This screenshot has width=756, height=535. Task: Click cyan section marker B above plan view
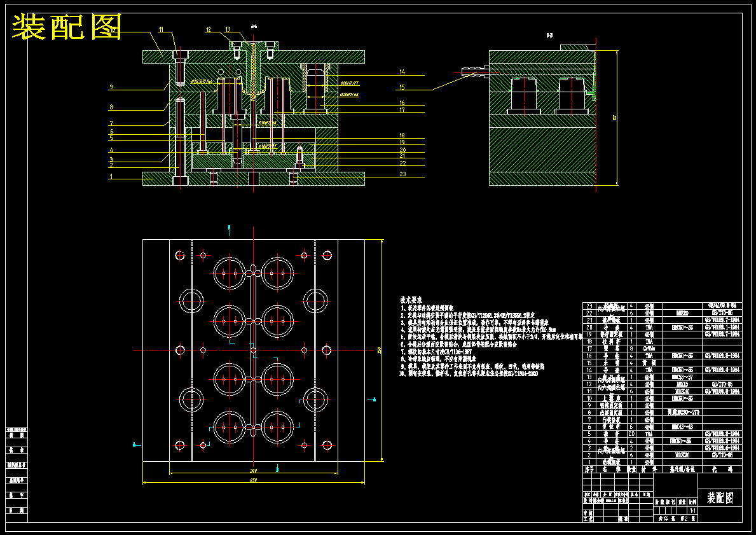[x=230, y=227]
